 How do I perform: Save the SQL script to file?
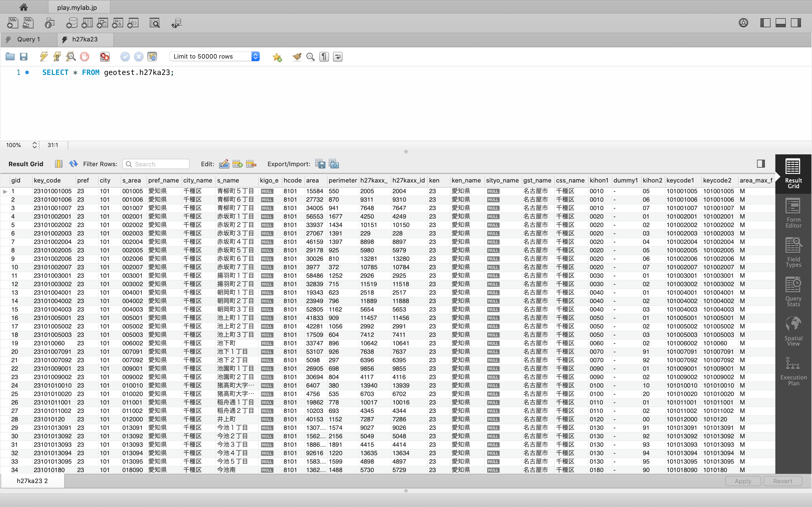coord(23,57)
